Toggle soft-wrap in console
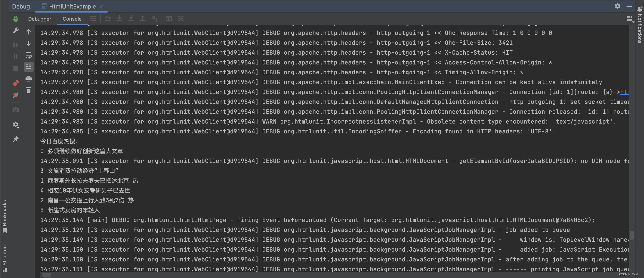 click(29, 55)
